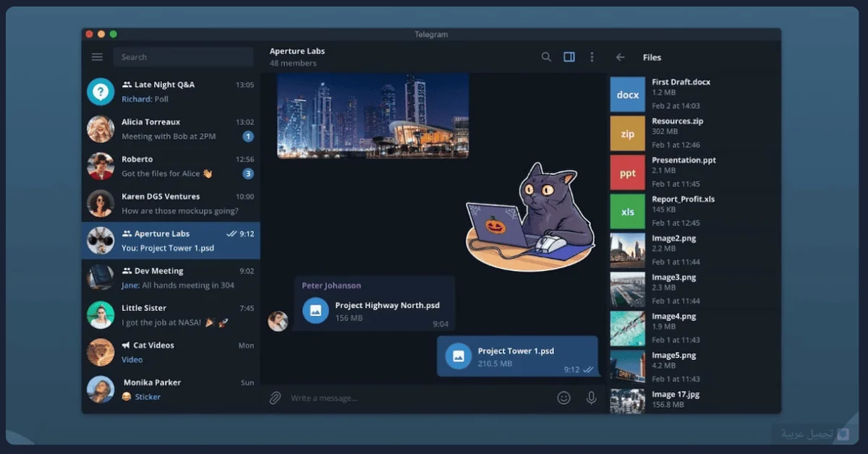Click Little Sister's profile avatar

click(x=101, y=315)
